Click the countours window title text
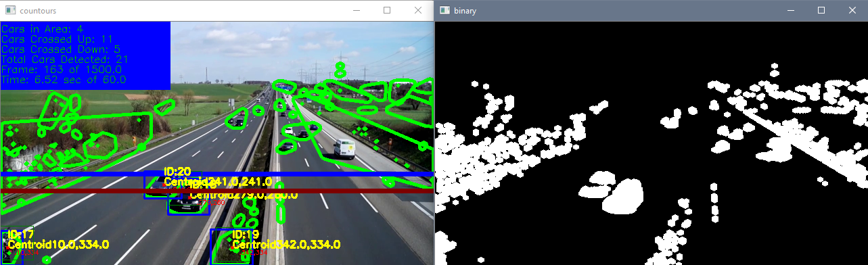 click(39, 11)
